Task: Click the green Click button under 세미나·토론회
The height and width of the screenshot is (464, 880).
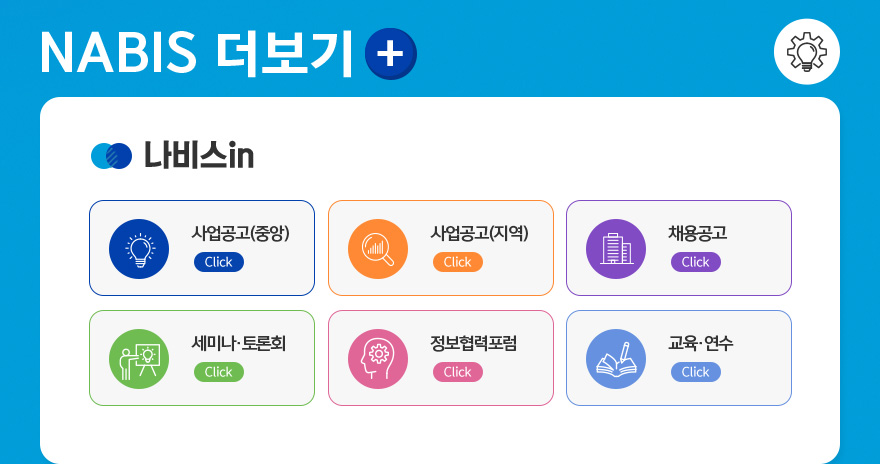Action: (219, 372)
